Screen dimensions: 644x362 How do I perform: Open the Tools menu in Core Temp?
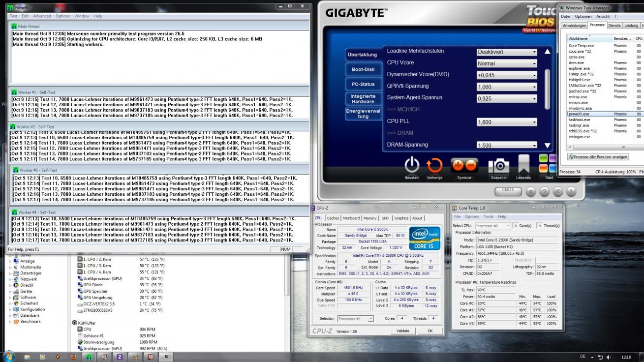[489, 216]
